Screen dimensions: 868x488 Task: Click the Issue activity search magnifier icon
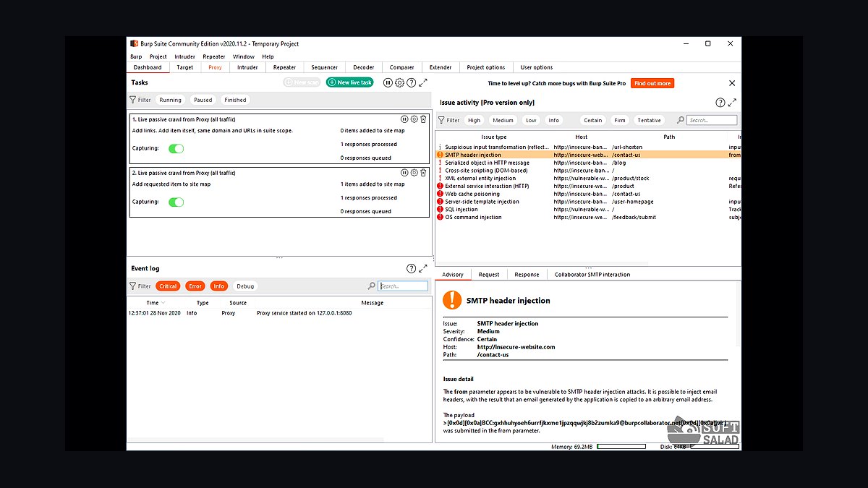[x=680, y=121]
